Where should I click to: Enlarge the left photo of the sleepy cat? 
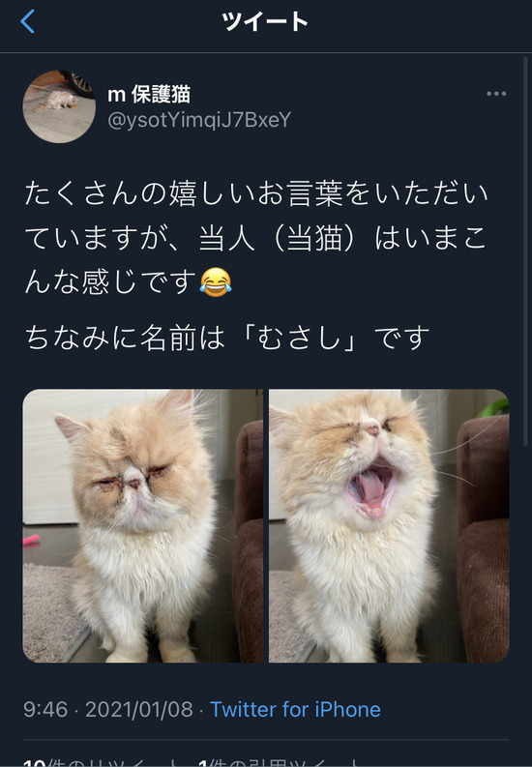click(143, 526)
